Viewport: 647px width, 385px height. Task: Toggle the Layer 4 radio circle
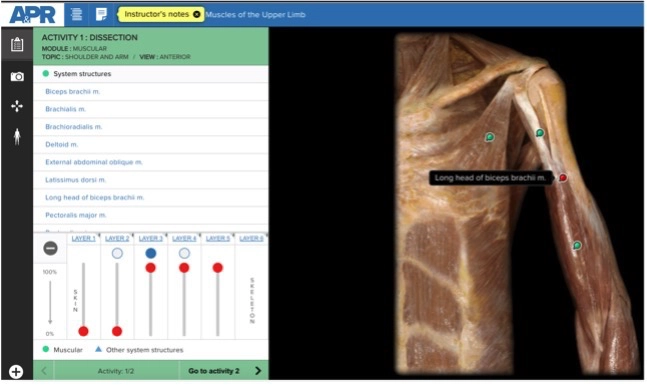(x=184, y=253)
